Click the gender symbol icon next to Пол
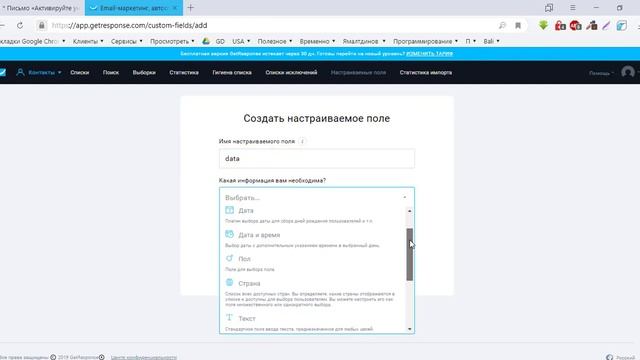This screenshot has width=640, height=360. [229, 258]
